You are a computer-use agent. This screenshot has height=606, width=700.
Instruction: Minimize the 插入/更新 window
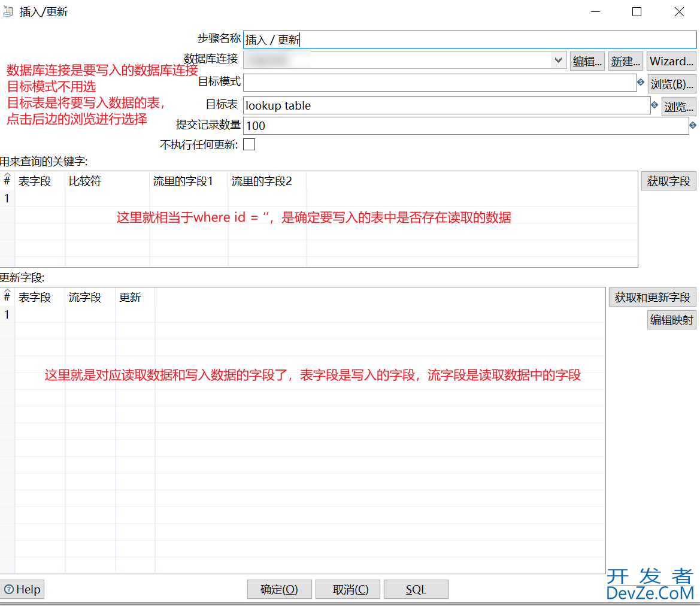(595, 11)
